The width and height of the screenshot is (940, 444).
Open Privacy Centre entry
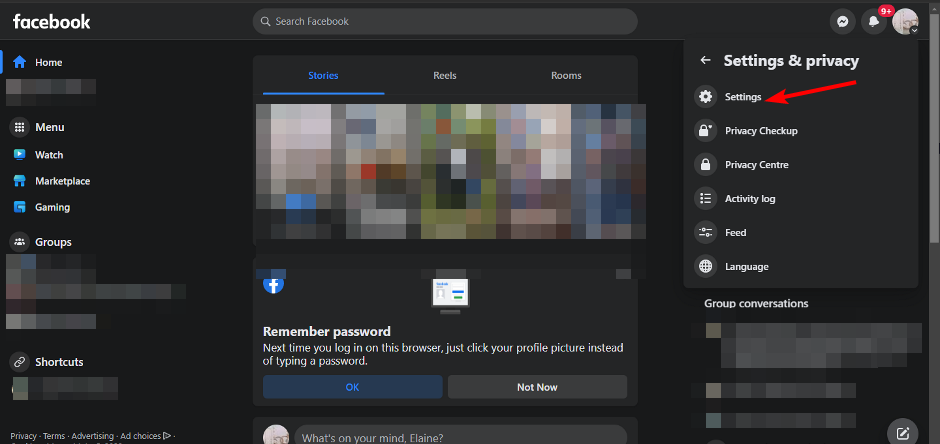(800, 165)
